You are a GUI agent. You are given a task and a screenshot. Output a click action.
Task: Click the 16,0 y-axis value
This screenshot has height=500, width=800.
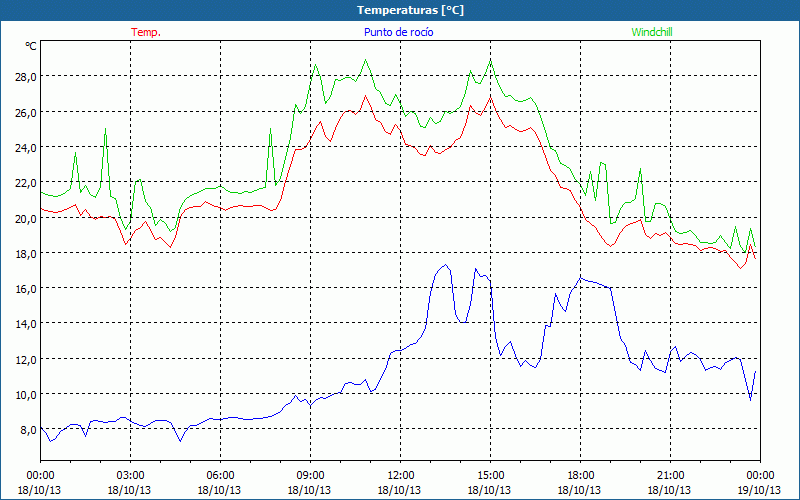pos(25,289)
